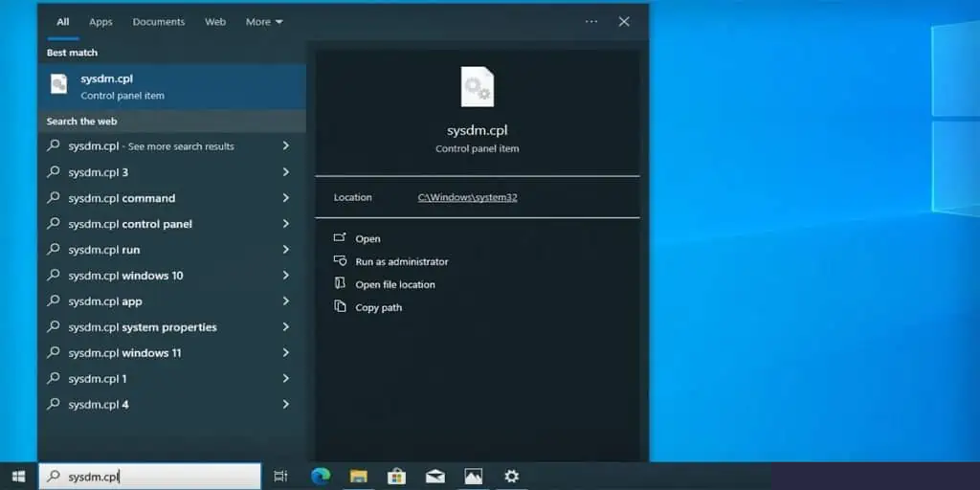Image resolution: width=980 pixels, height=490 pixels.
Task: Select the Web search tab
Action: [215, 22]
